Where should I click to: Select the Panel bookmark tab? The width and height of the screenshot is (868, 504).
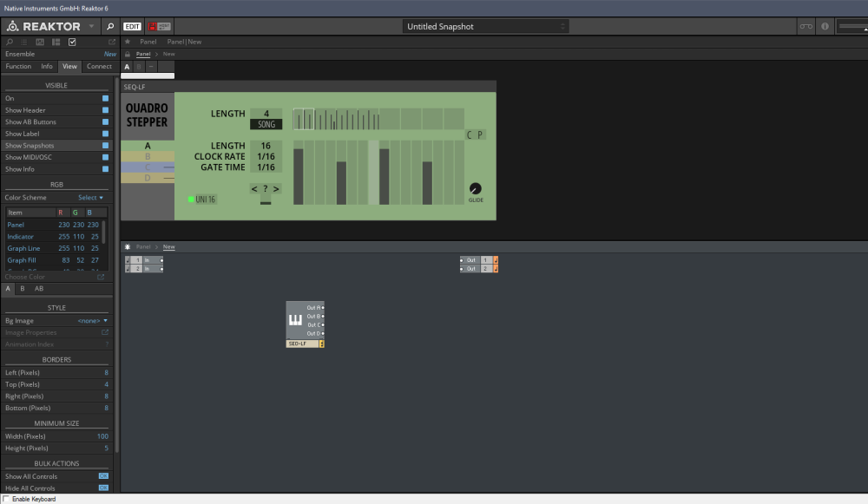click(148, 42)
